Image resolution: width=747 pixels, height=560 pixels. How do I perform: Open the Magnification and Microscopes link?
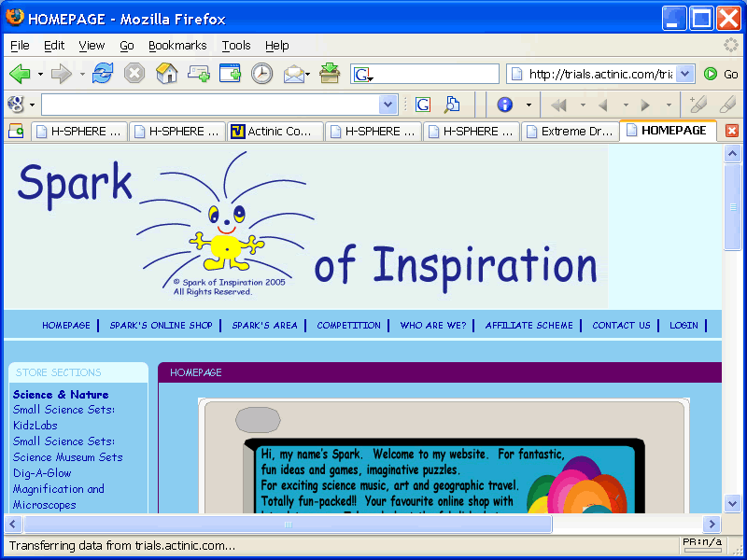click(x=59, y=497)
